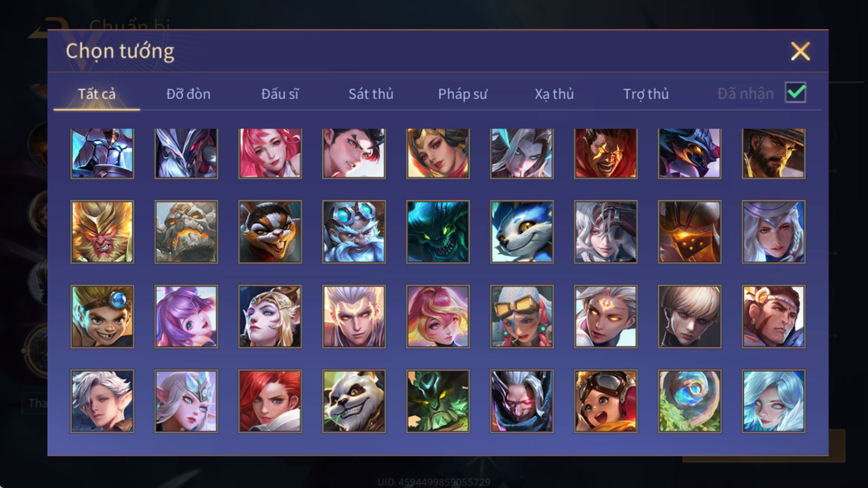Select the golden monkey king hero portrait

tap(102, 232)
